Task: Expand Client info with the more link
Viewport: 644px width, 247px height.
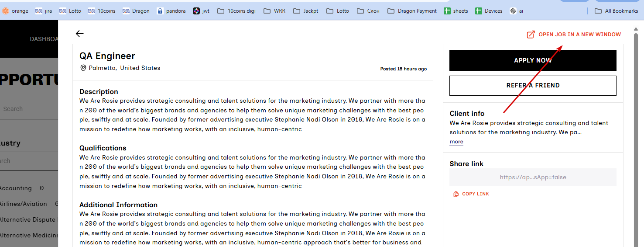Action: click(x=456, y=142)
